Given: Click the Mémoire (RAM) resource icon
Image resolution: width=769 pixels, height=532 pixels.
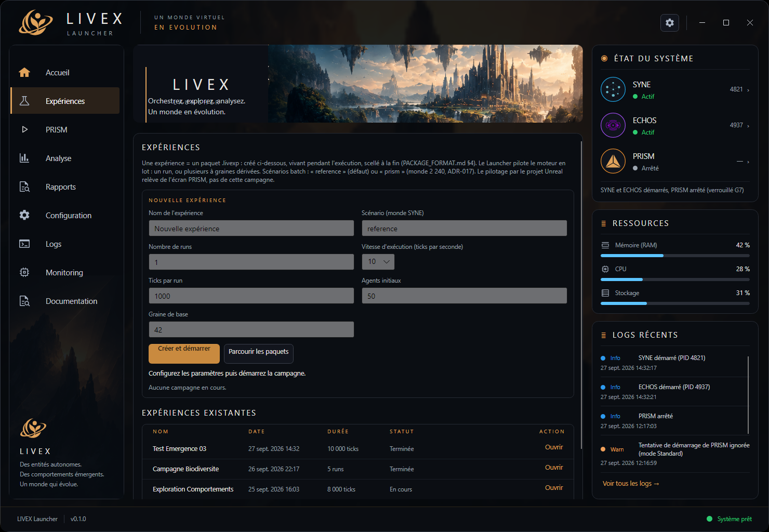Looking at the screenshot, I should tap(605, 245).
